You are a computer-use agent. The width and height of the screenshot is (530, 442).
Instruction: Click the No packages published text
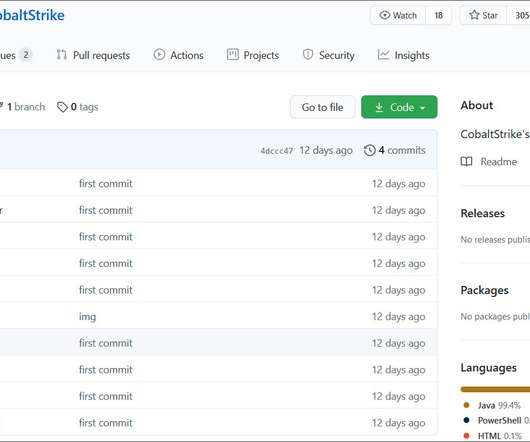pos(495,317)
